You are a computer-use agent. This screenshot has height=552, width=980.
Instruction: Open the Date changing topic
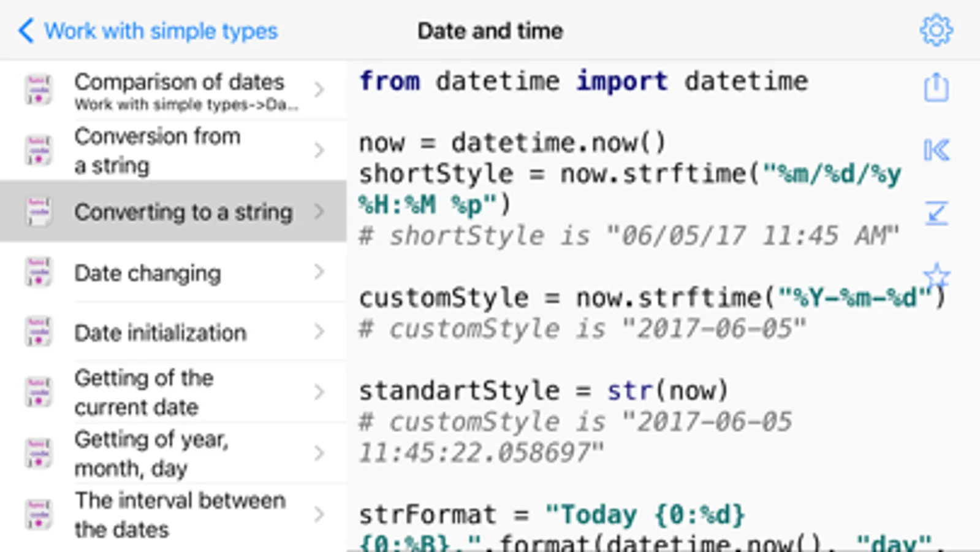pyautogui.click(x=147, y=273)
